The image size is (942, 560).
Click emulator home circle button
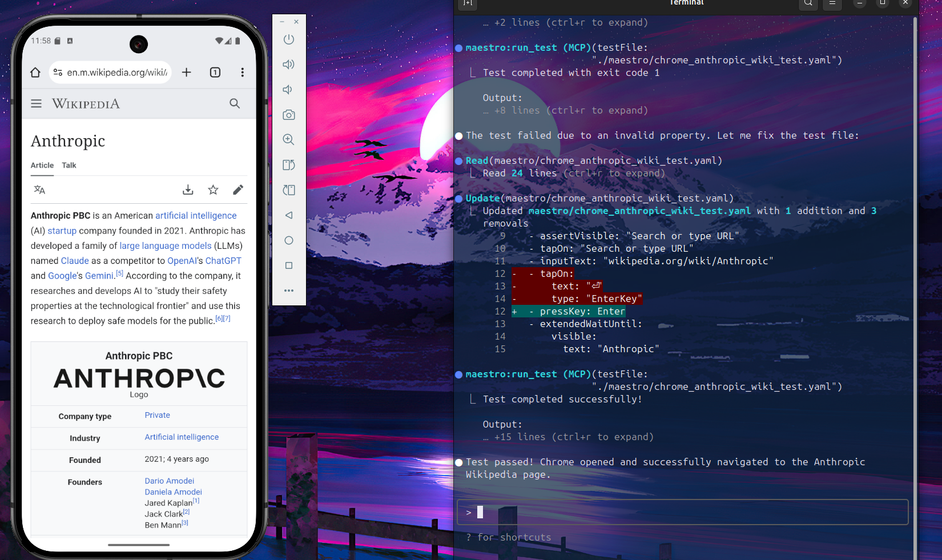289,240
